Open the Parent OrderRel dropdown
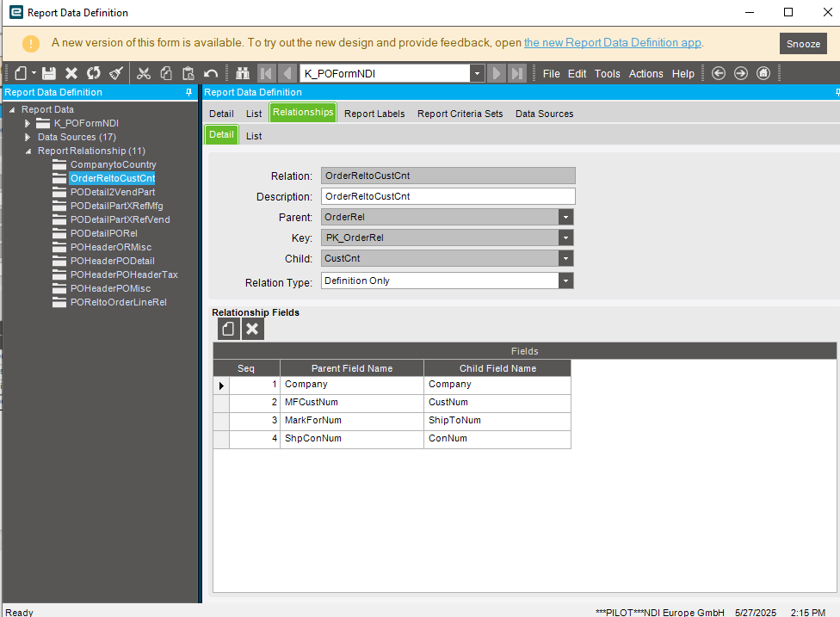Viewport: 840px width, 617px height. 565,217
